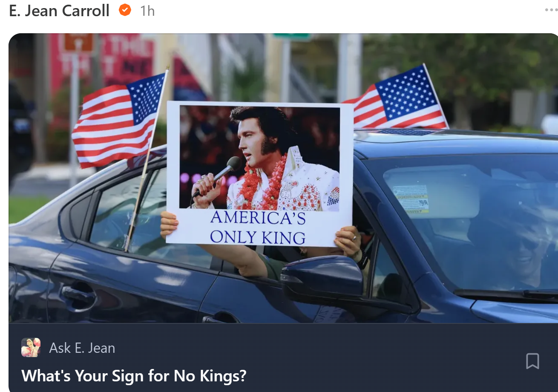This screenshot has width=558, height=392.
Task: Click the sticker on the car windshield
Action: point(410,199)
